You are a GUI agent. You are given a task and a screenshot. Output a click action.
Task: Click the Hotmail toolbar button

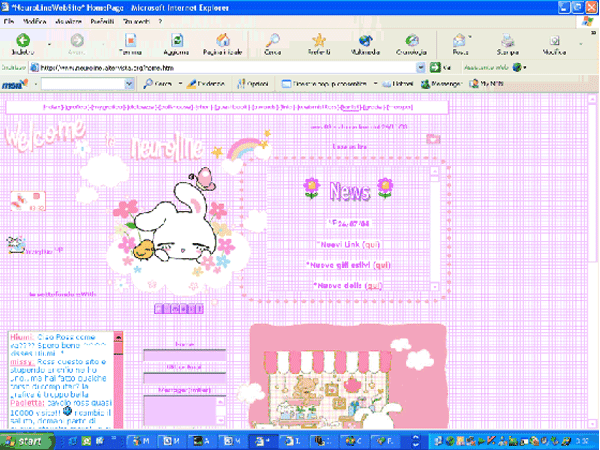pos(398,84)
